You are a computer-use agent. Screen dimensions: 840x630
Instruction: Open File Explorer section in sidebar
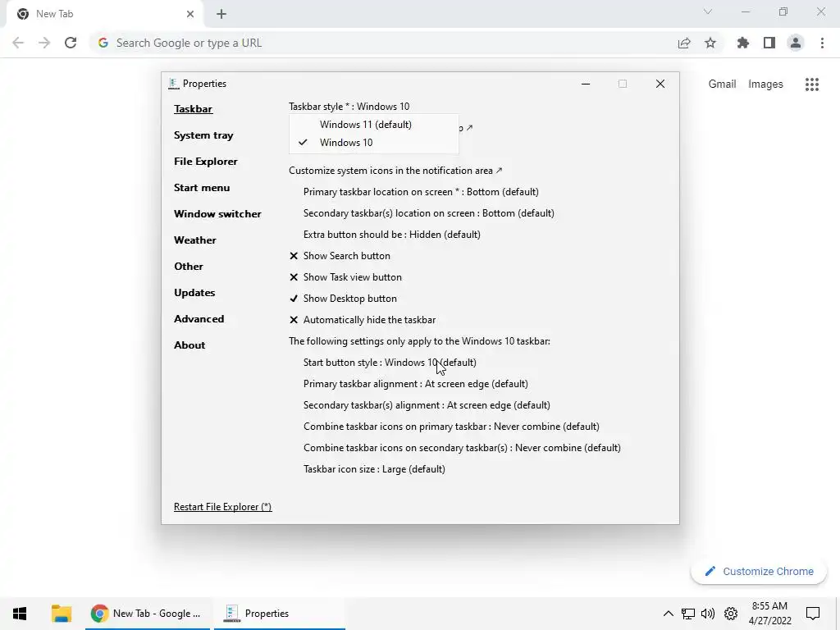pyautogui.click(x=206, y=162)
